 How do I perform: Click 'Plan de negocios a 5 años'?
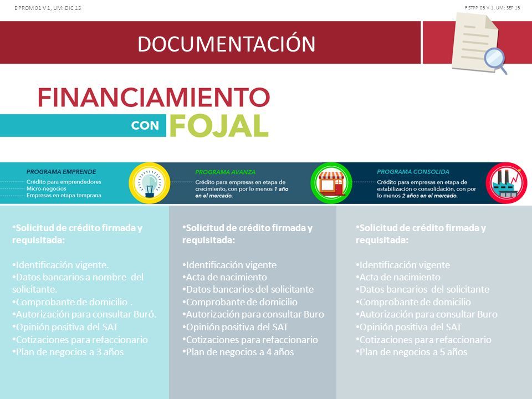tap(412, 352)
